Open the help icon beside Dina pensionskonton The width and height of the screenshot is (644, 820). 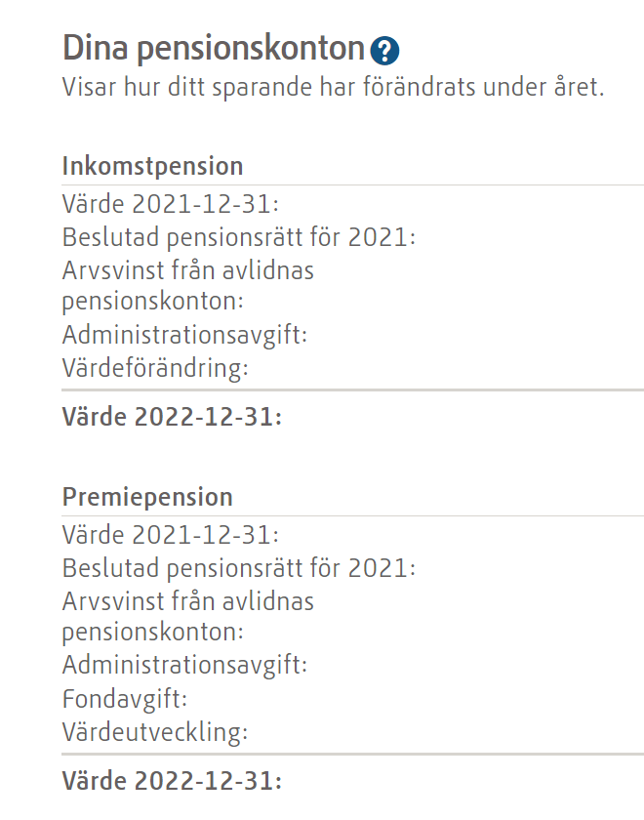pos(384,51)
